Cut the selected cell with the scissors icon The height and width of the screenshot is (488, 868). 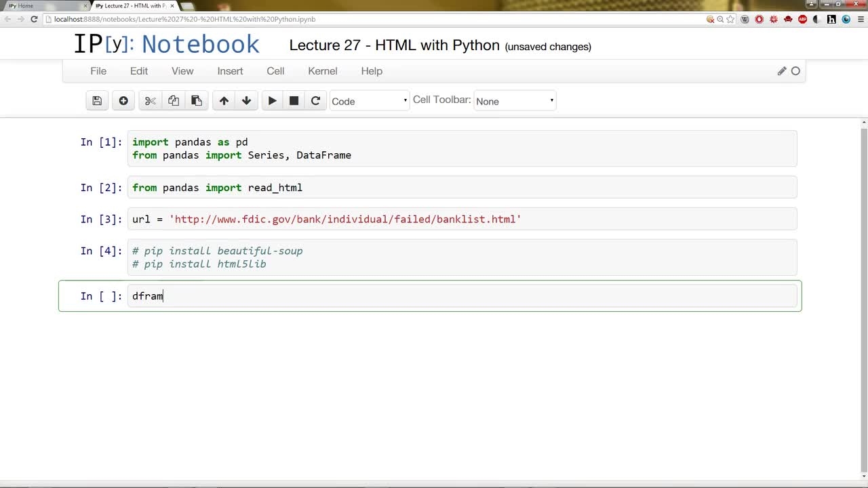pos(151,101)
